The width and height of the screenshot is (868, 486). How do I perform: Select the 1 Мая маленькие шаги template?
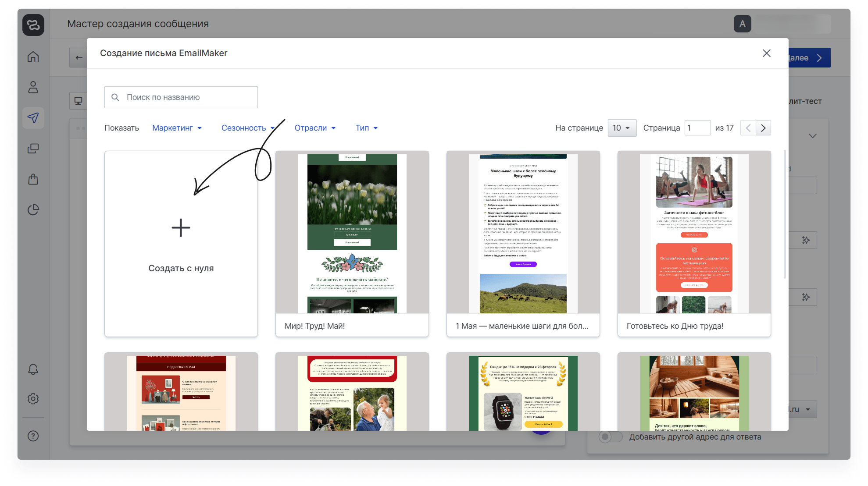coord(523,244)
